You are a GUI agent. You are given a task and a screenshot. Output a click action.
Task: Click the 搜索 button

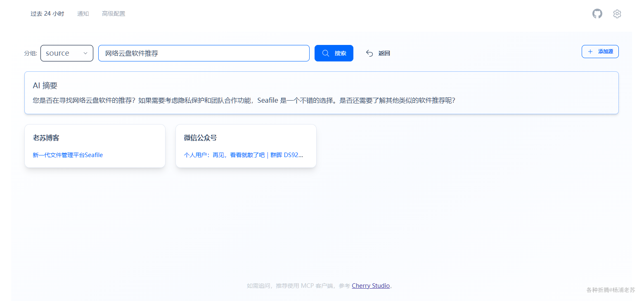tap(334, 53)
